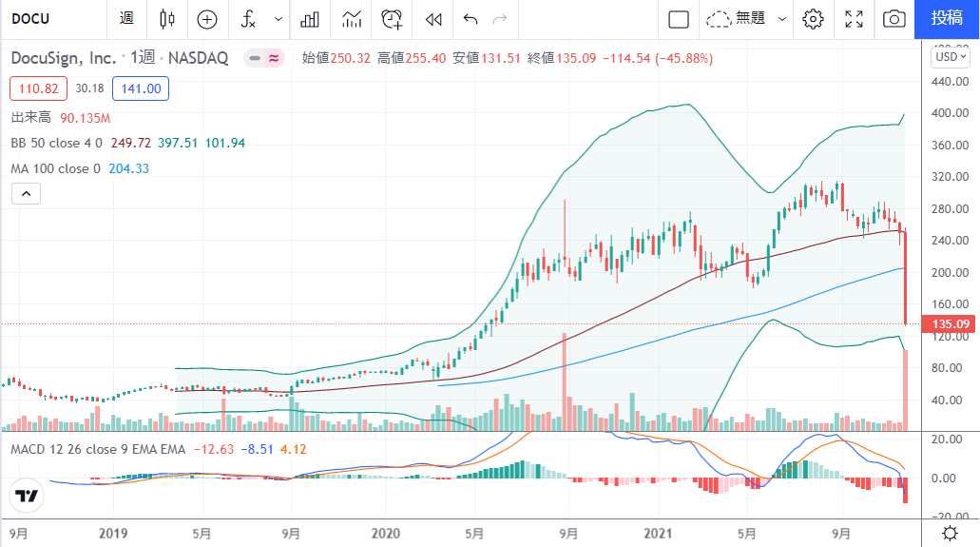The image size is (980, 547).
Task: Open the fx indicators menu
Action: [248, 19]
